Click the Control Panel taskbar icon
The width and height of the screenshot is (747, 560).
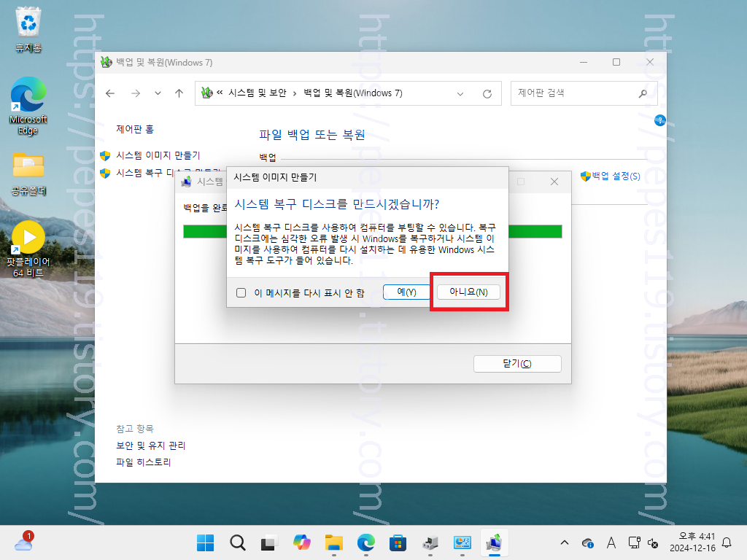[x=462, y=542]
